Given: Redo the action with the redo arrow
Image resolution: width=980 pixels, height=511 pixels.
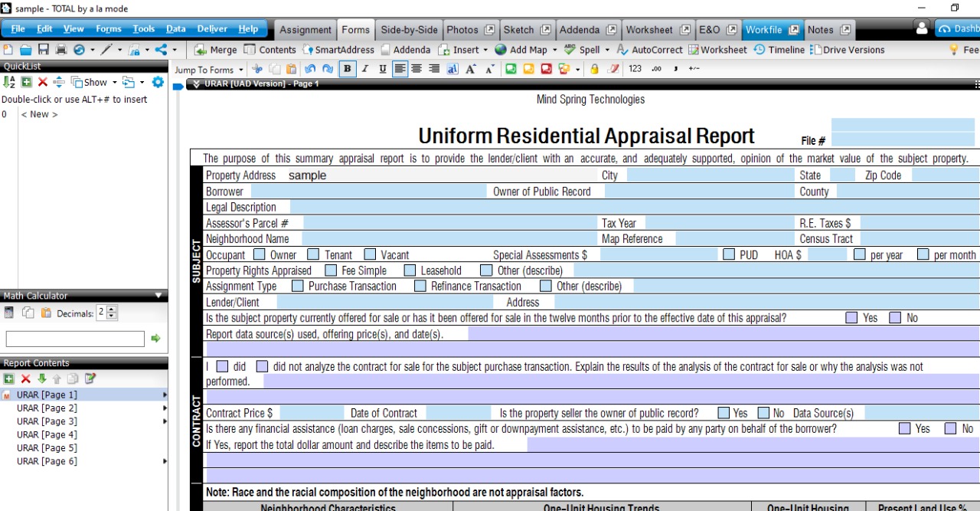Looking at the screenshot, I should pyautogui.click(x=328, y=69).
